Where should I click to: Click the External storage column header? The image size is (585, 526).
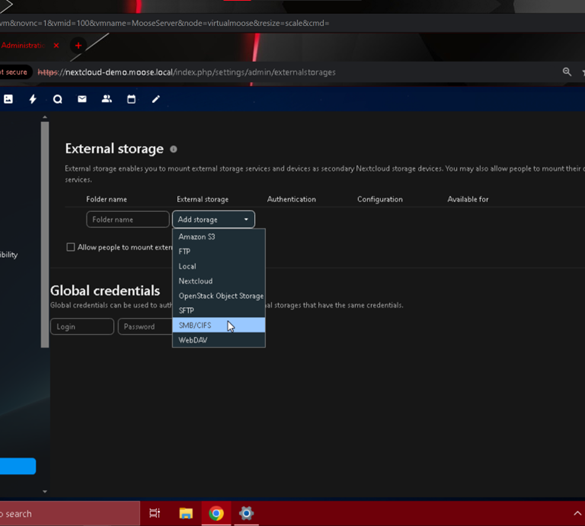click(x=203, y=199)
